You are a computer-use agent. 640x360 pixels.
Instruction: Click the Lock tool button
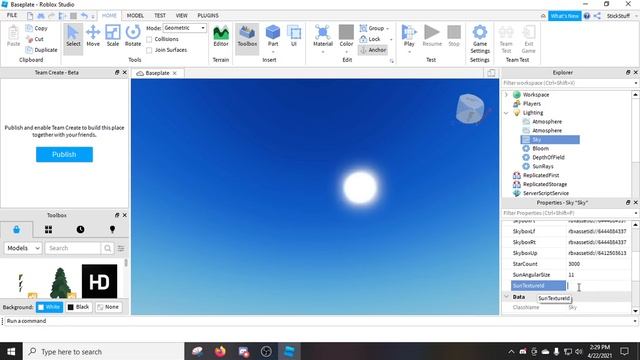pos(370,39)
